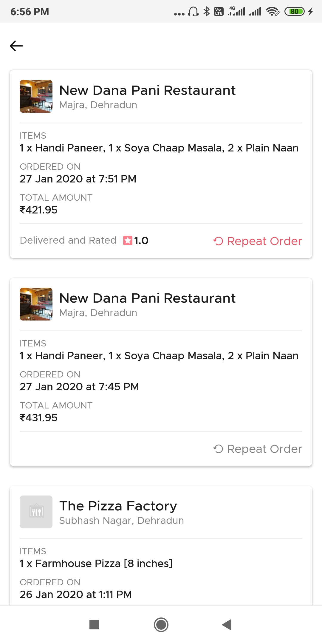Tap the headphones icon in status bar
Screen dimensions: 322x644
[193, 12]
